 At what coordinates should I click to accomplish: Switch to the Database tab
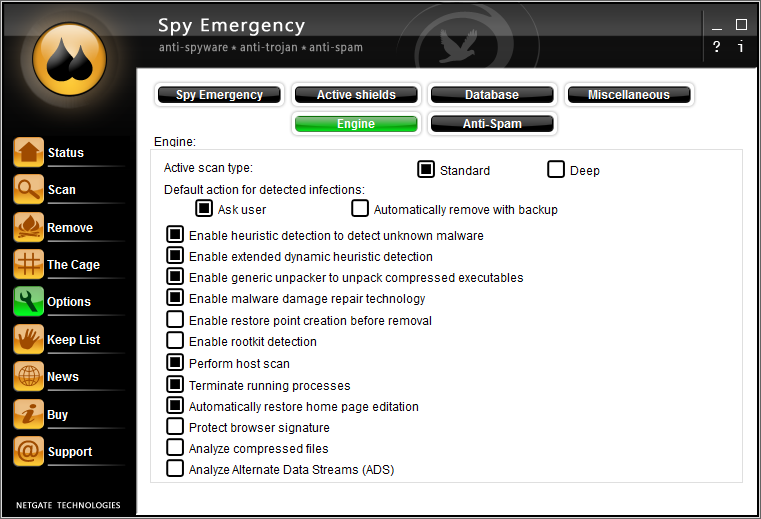pos(492,95)
